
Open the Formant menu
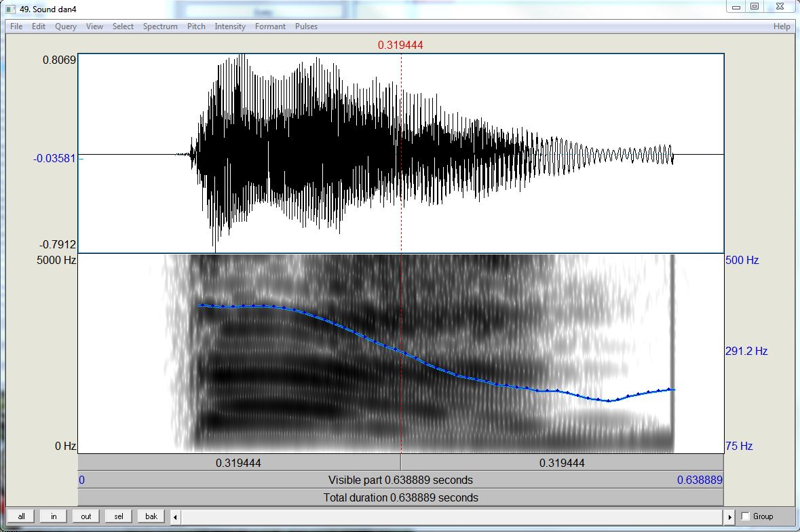271,26
